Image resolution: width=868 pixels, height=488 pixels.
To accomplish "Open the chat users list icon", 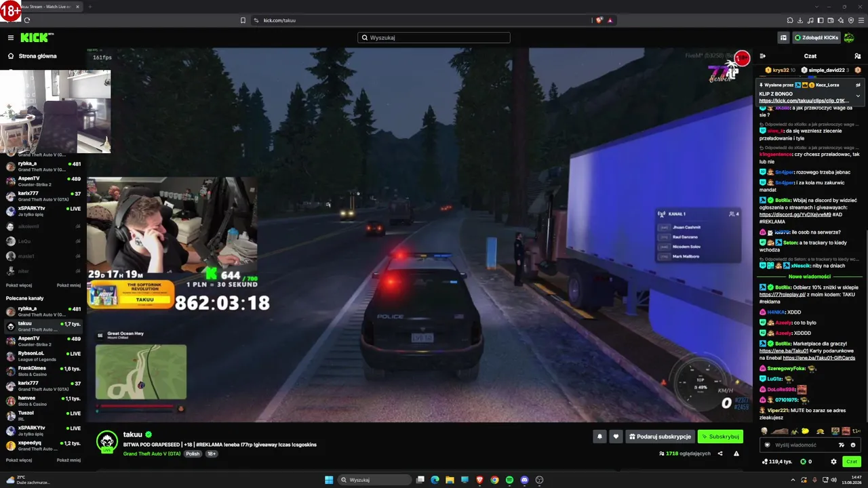I will (x=858, y=56).
